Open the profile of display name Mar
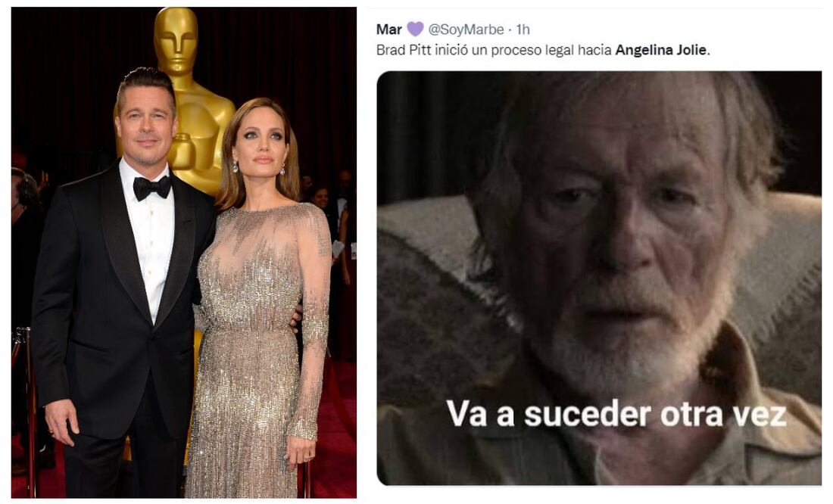The width and height of the screenshot is (833, 504). [389, 30]
